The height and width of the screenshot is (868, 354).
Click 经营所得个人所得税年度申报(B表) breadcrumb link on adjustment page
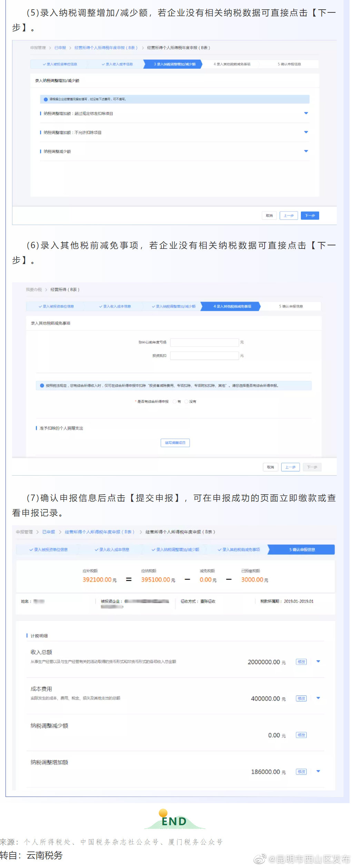(106, 48)
